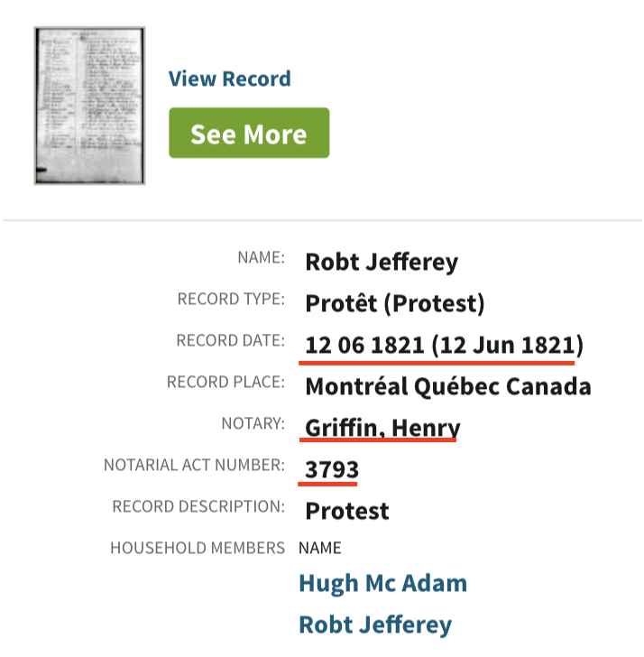644x657 pixels.
Task: Open Hugh Mc Adam household member link
Action: (382, 583)
